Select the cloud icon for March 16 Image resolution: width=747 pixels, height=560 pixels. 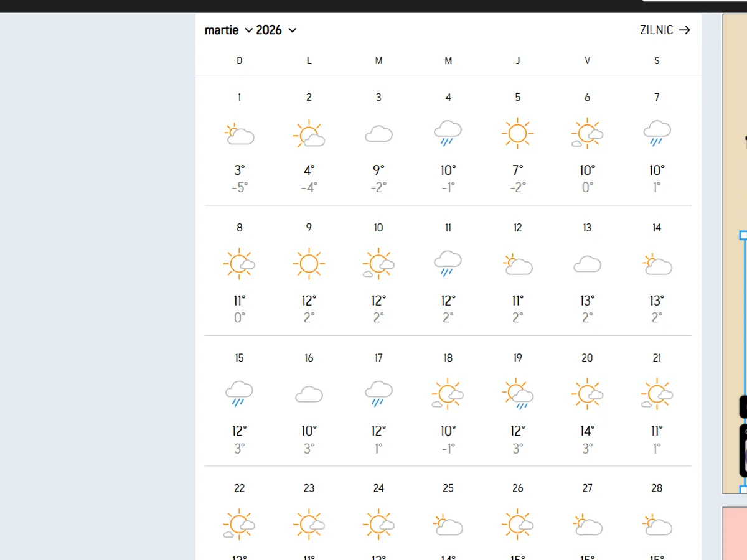click(x=308, y=393)
